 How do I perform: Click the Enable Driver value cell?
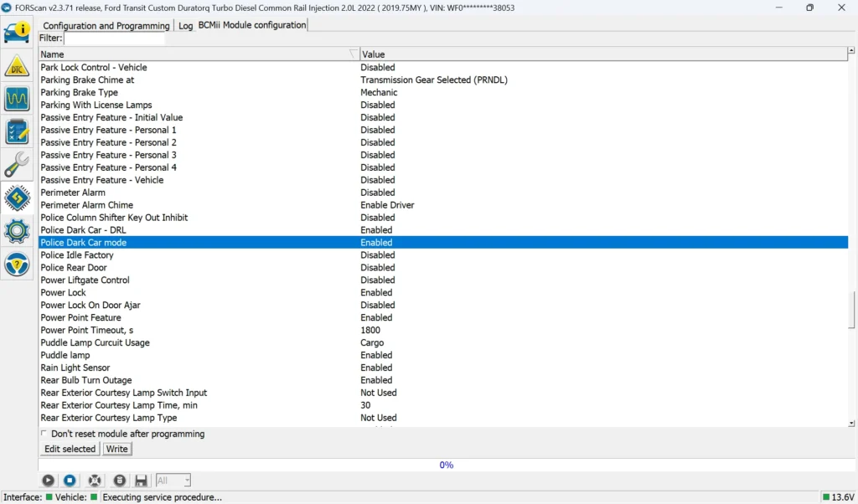coord(387,205)
